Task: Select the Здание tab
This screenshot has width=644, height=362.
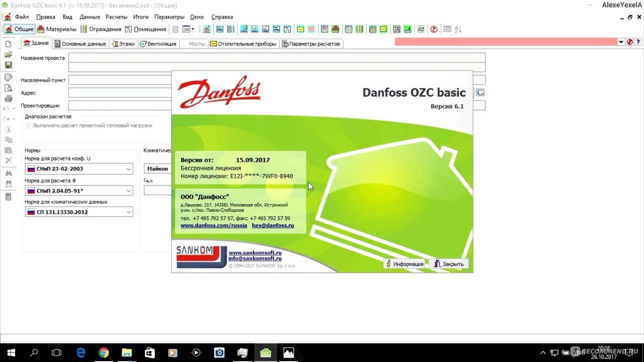Action: click(x=36, y=43)
